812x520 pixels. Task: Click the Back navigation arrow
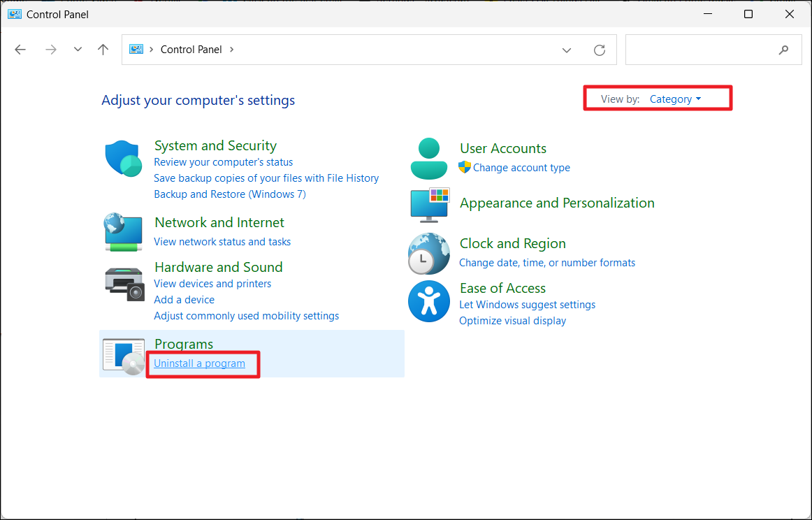click(x=20, y=50)
